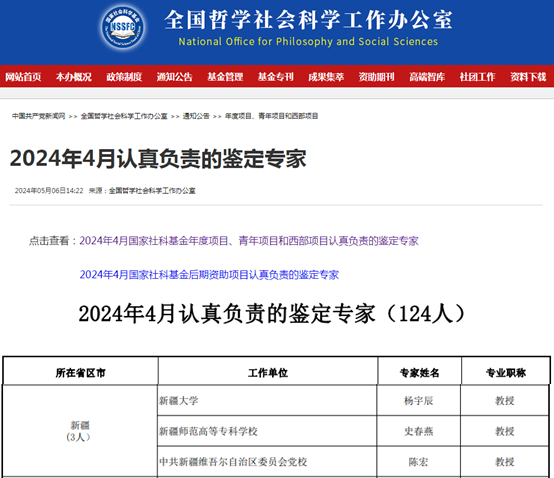Go to 通知公告 in the navigation bar
The image size is (554, 478).
[175, 77]
